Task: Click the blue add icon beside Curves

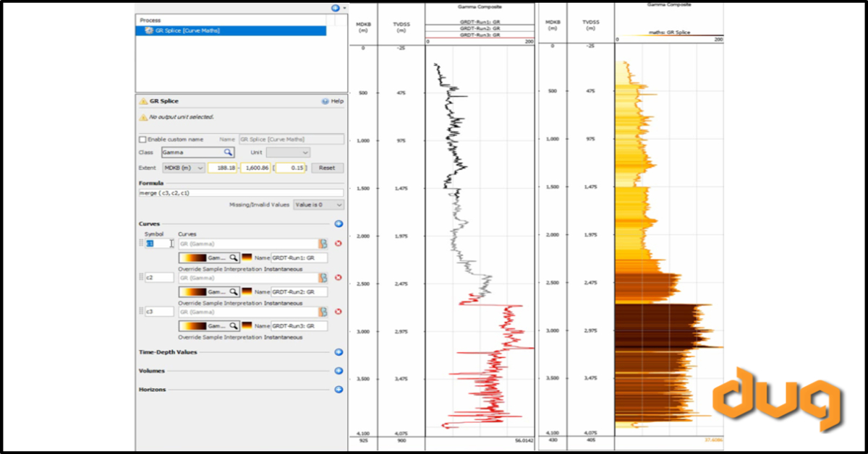Action: 339,223
